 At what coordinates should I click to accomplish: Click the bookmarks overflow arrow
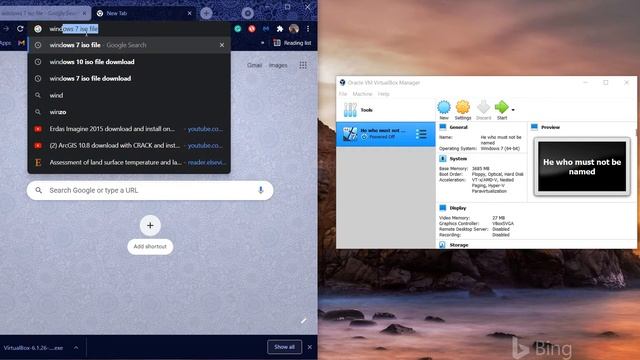click(262, 43)
